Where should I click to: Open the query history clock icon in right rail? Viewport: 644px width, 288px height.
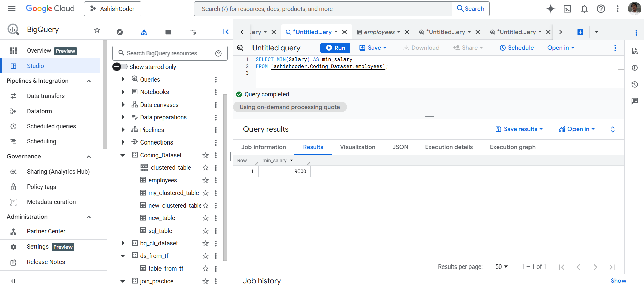(635, 84)
